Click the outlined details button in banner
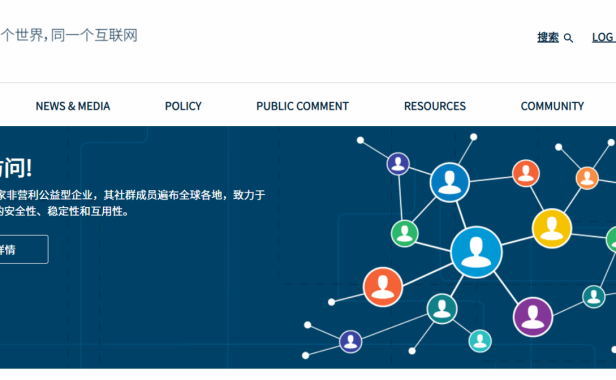The width and height of the screenshot is (616, 380). (x=24, y=250)
